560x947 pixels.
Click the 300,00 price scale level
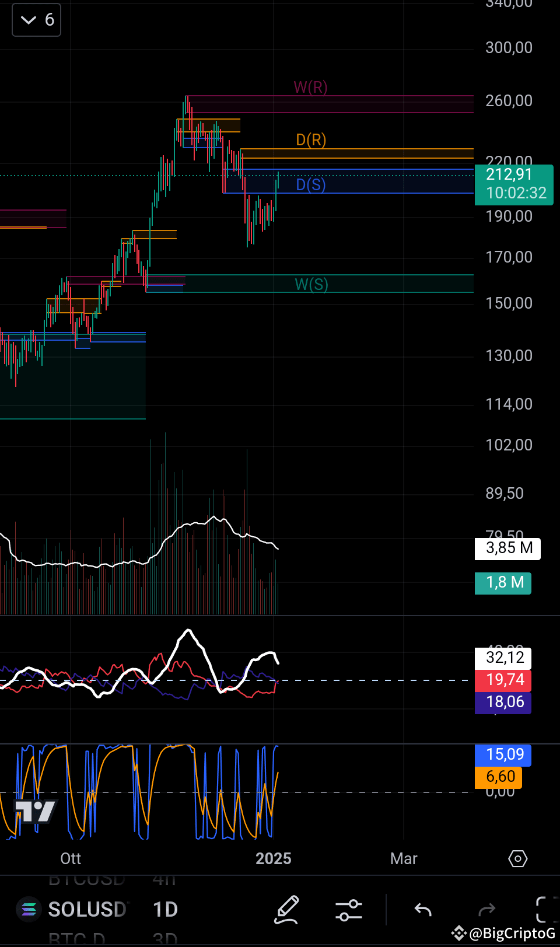[509, 47]
